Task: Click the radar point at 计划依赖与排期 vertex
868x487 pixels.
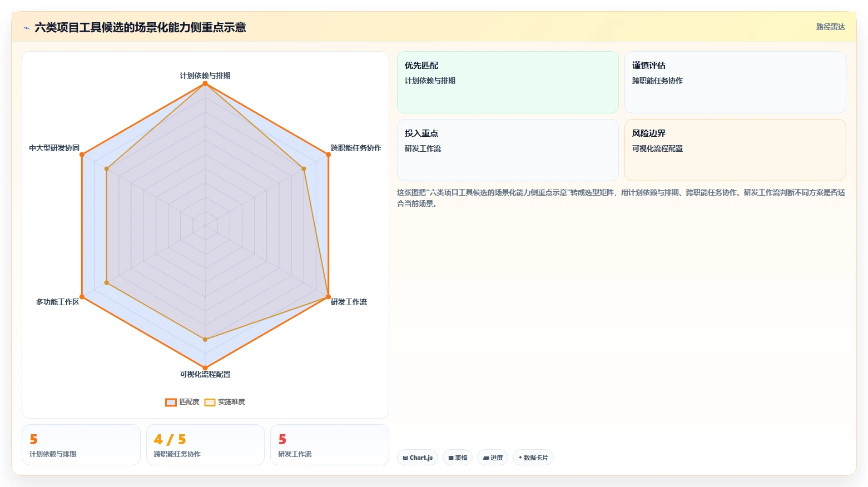Action: (205, 83)
